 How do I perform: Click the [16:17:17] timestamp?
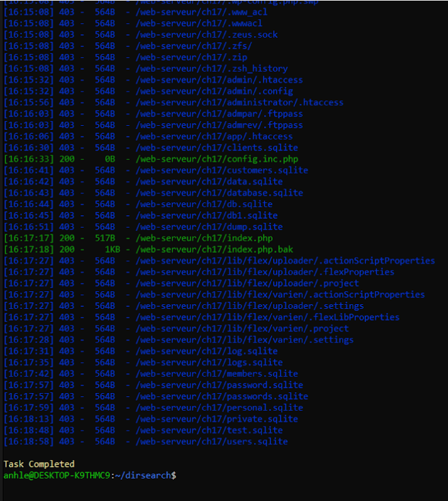click(29, 239)
